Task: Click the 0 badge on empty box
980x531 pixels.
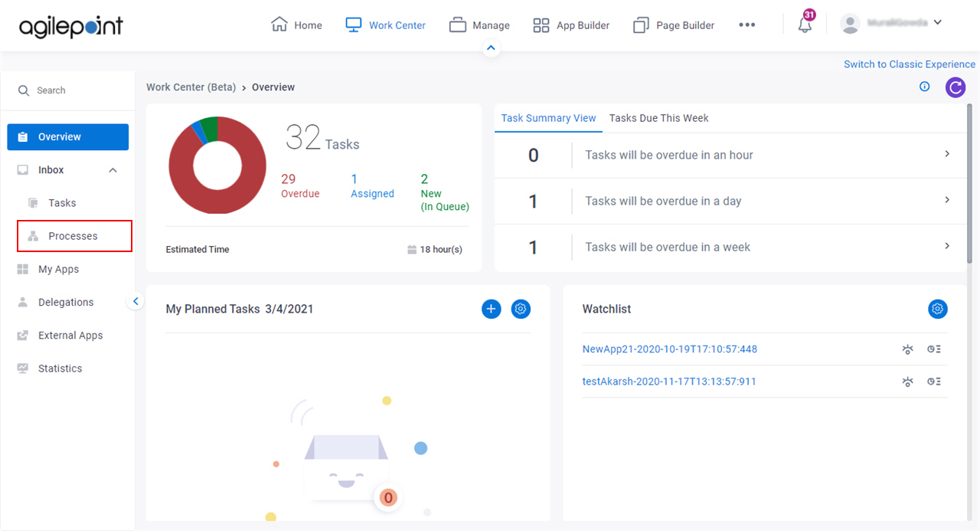Action: tap(388, 498)
